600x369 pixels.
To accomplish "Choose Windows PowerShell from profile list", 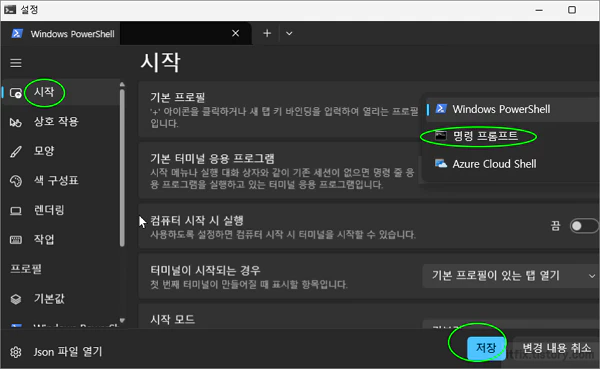I will (513, 109).
